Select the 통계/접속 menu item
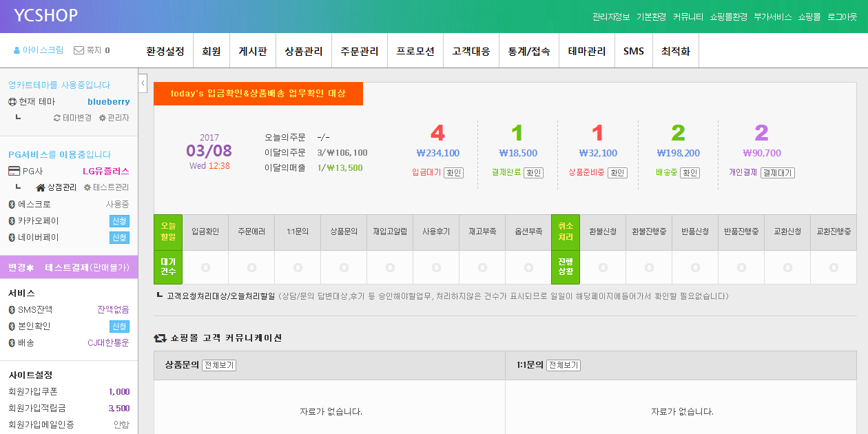The image size is (868, 434). [529, 51]
